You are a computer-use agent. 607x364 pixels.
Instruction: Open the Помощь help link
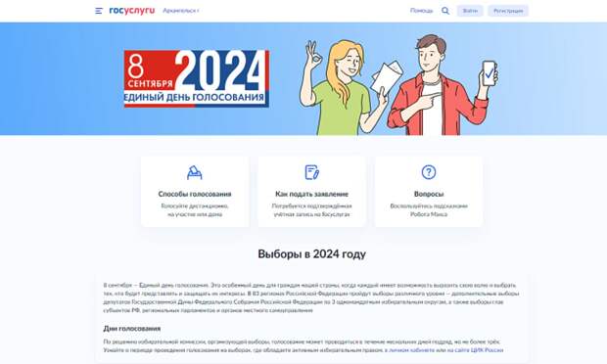click(x=421, y=11)
